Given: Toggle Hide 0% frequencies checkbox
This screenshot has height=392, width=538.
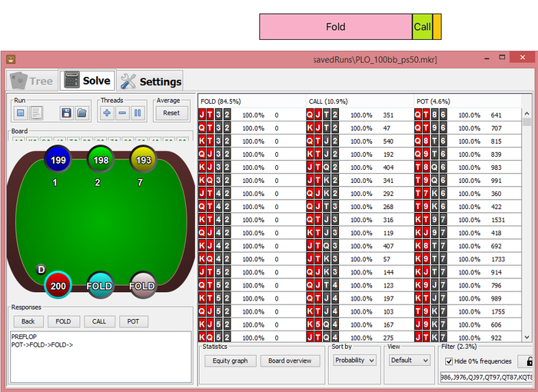Looking at the screenshot, I should (x=449, y=361).
